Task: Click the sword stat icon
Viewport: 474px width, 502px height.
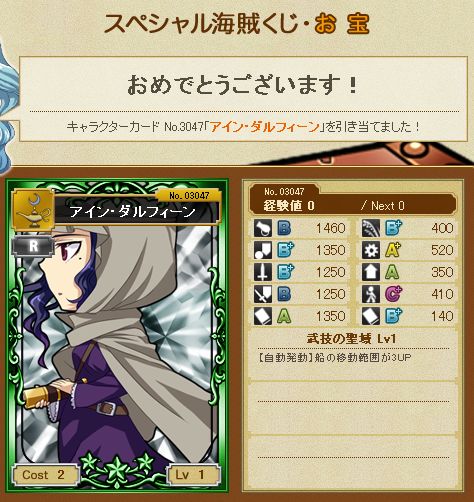Action: coord(263,272)
